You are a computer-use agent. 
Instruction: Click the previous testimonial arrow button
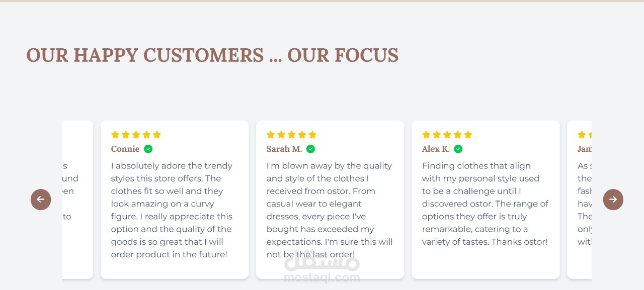coord(41,200)
